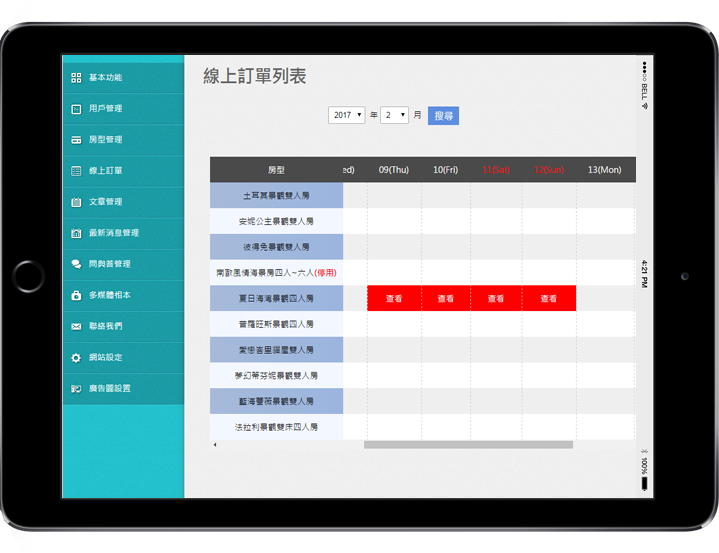
Task: Click the horizontal scrollbar thumb below the table
Action: tap(468, 444)
